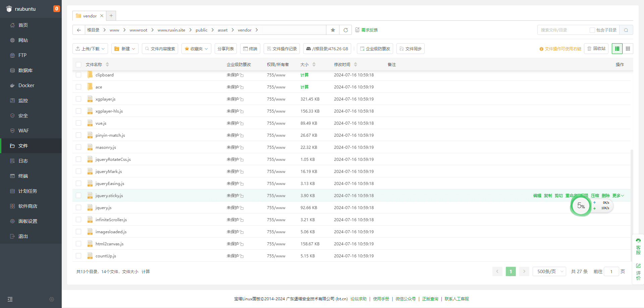Collapse the sidebar menu icon

tap(10, 299)
